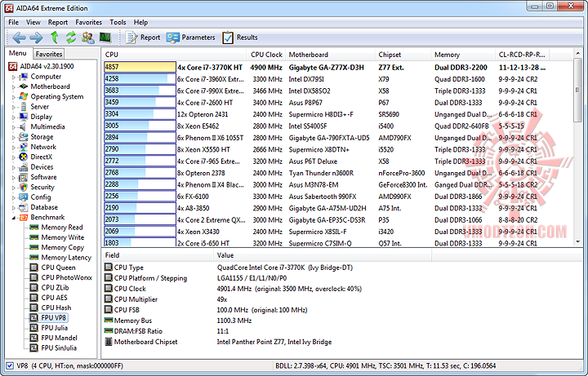Click the green Refresh toolbar icon
Image resolution: width=588 pixels, height=376 pixels.
click(x=71, y=38)
